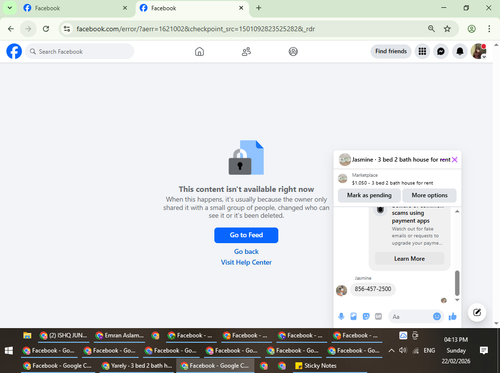Screen dimensions: 500x373
Task: Open the Groups icon in navigation
Action: point(293,51)
